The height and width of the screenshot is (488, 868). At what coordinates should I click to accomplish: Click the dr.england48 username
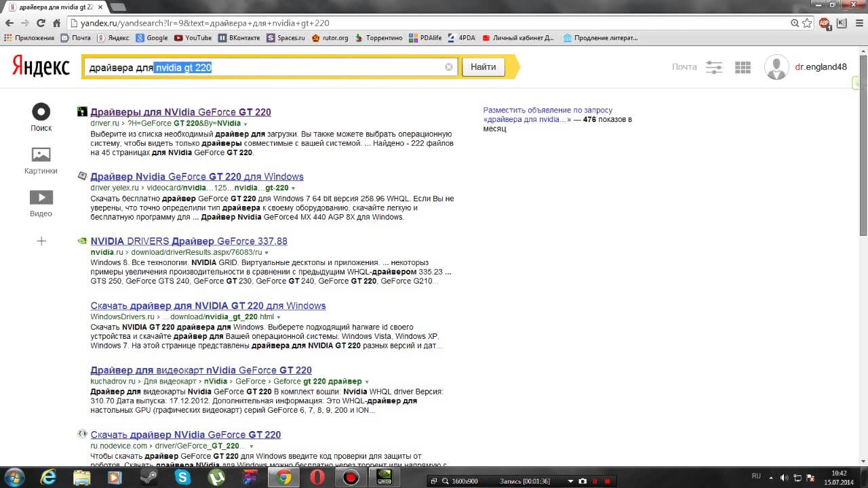(x=821, y=67)
